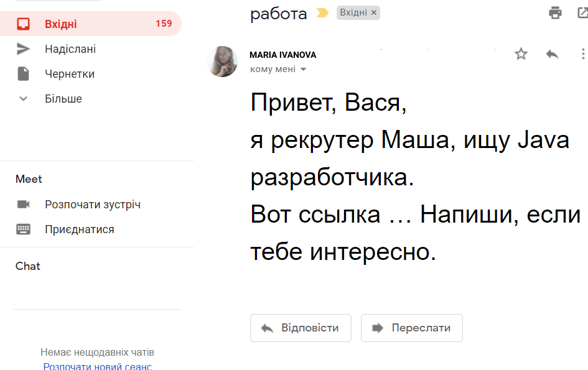The width and height of the screenshot is (588, 370).
Task: Toggle the yellow importance marker
Action: [x=322, y=13]
